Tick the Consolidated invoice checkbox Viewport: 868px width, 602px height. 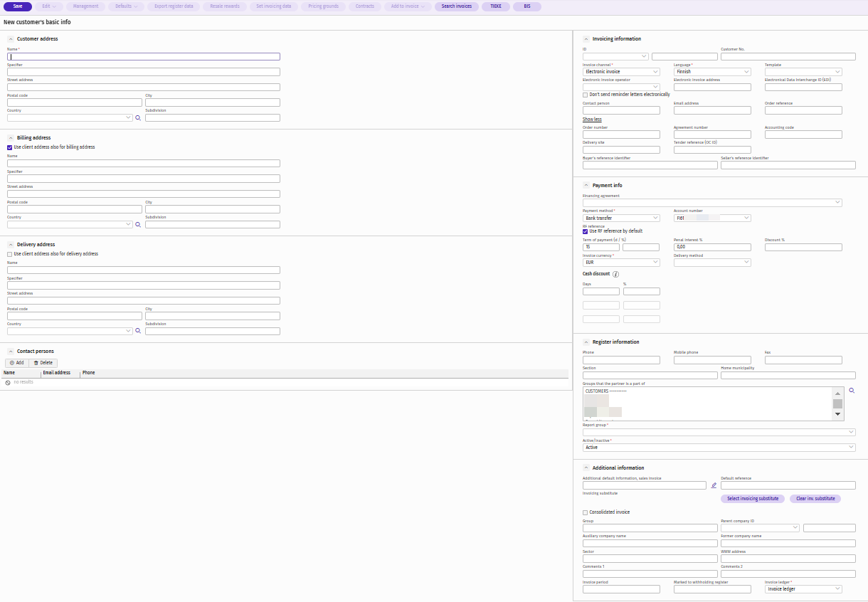[585, 512]
